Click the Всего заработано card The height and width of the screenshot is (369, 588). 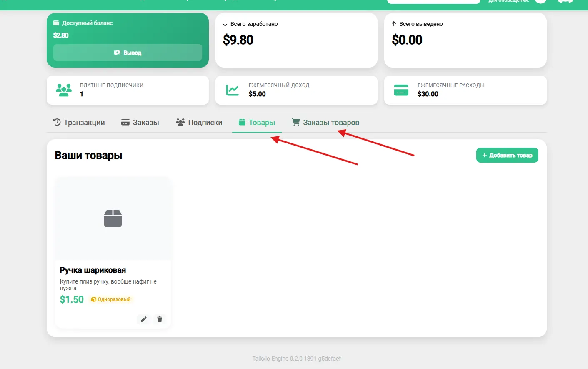(x=296, y=40)
